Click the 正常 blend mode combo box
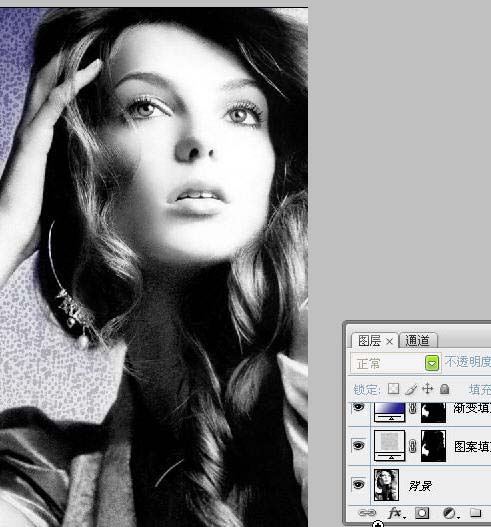 (395, 363)
